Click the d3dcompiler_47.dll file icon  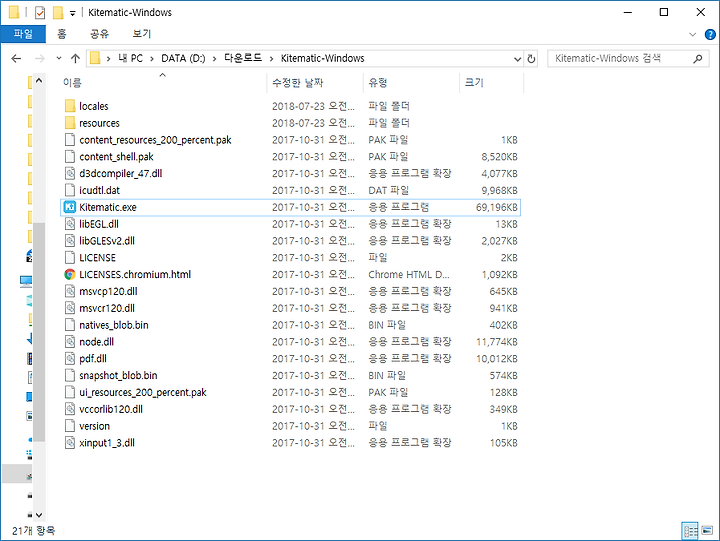70,174
